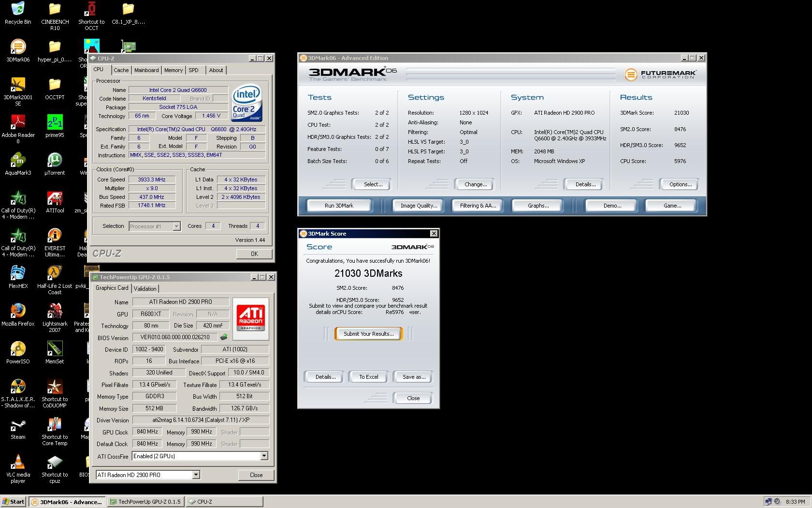Click the Close button in GPU-Z
The width and height of the screenshot is (812, 508).
256,475
